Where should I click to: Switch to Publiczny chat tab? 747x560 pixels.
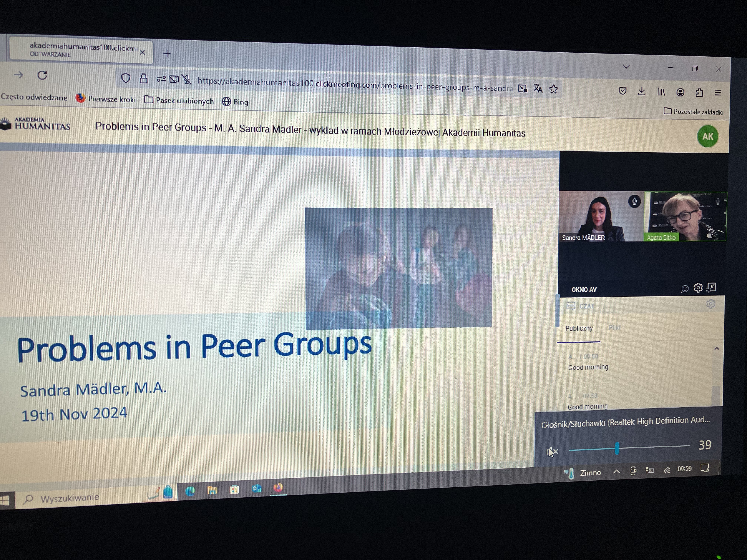click(579, 329)
